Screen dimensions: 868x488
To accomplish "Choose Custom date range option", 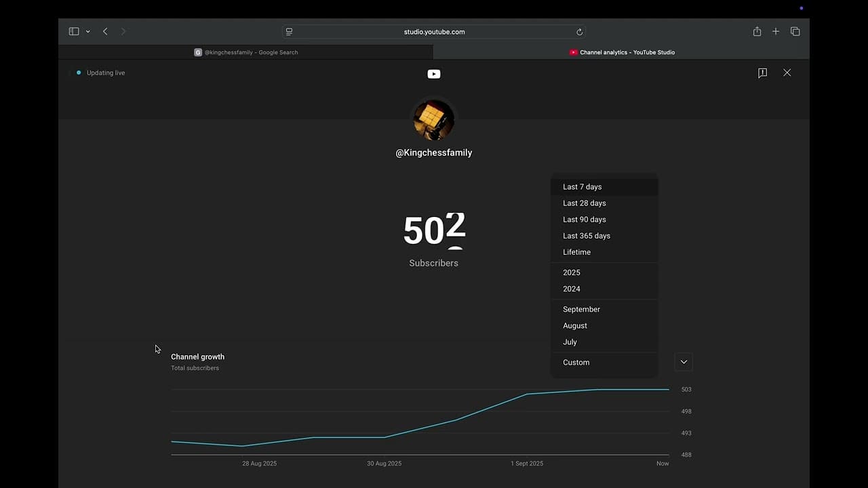I will [x=604, y=363].
